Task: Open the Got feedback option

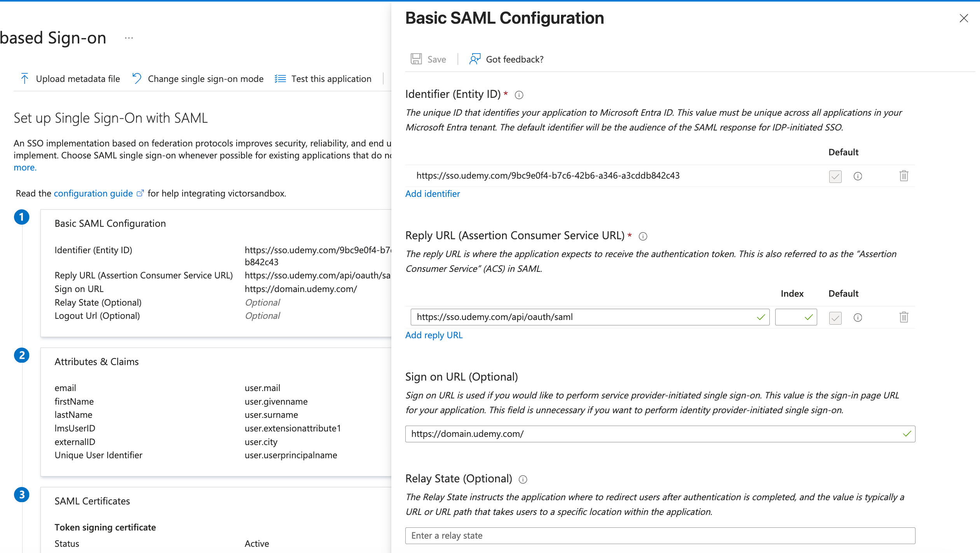Action: [506, 59]
